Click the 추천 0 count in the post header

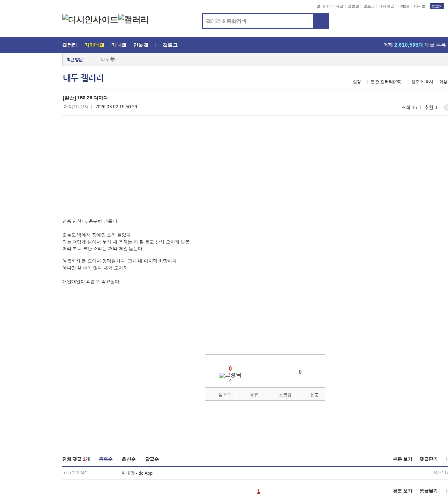(x=430, y=108)
